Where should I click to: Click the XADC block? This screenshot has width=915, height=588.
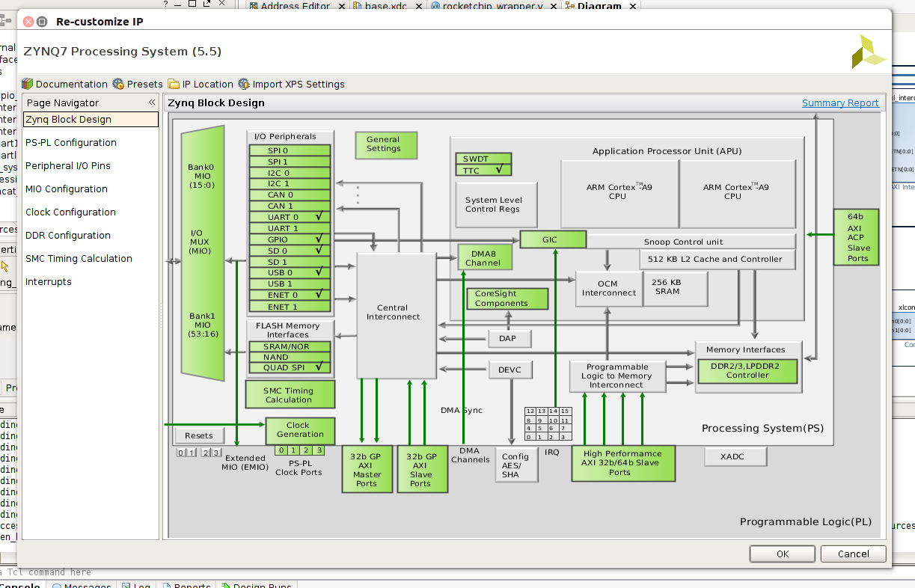point(735,456)
